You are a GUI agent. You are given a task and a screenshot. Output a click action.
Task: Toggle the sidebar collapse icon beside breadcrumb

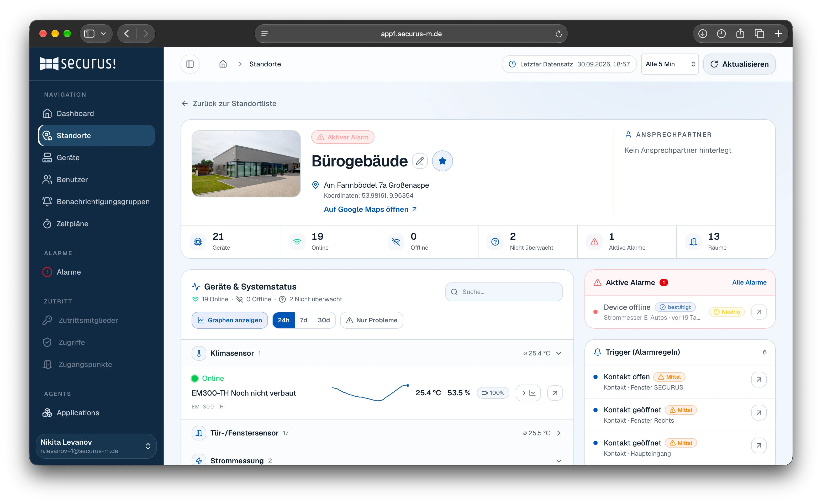(x=190, y=64)
